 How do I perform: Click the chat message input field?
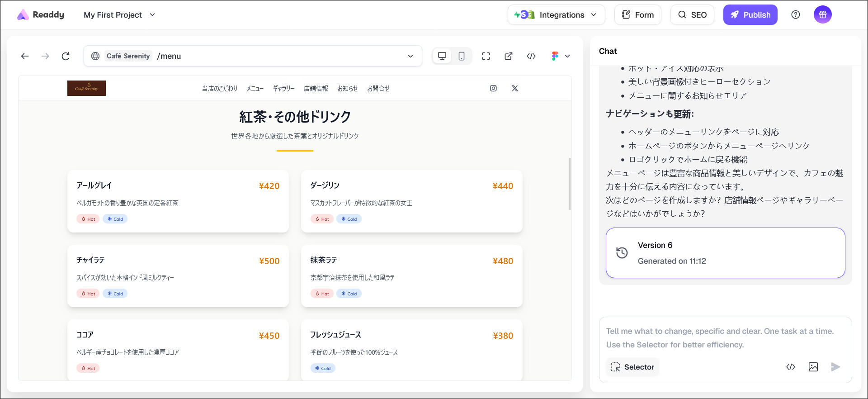tap(725, 337)
